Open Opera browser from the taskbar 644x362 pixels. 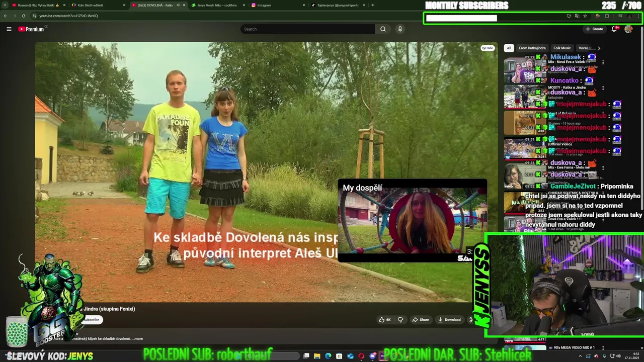click(x=361, y=356)
